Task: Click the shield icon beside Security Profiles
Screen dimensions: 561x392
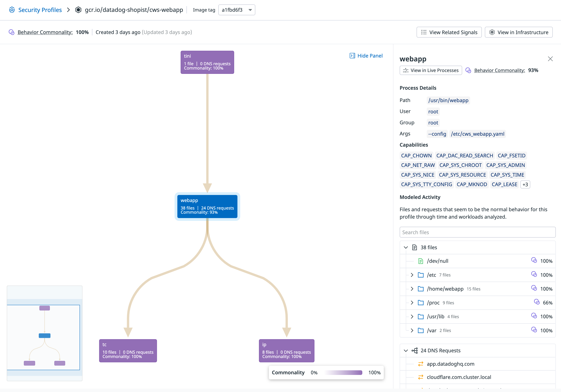Action: [x=12, y=10]
